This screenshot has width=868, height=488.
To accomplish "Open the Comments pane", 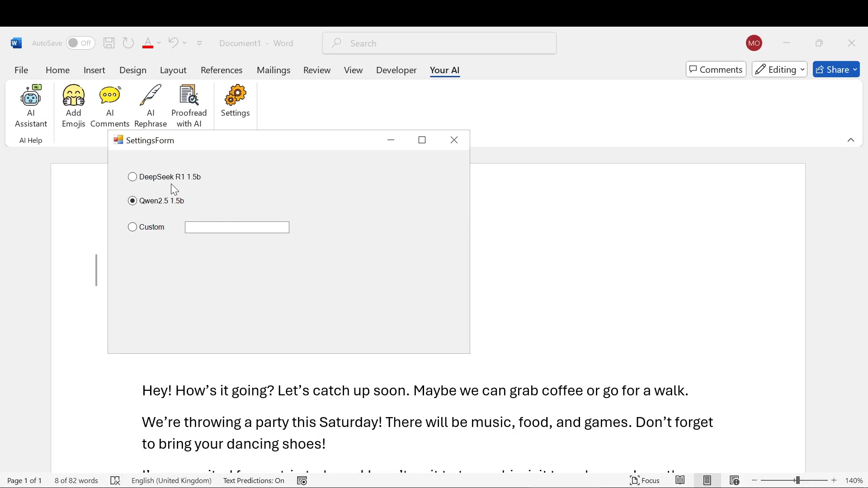I will click(x=716, y=70).
